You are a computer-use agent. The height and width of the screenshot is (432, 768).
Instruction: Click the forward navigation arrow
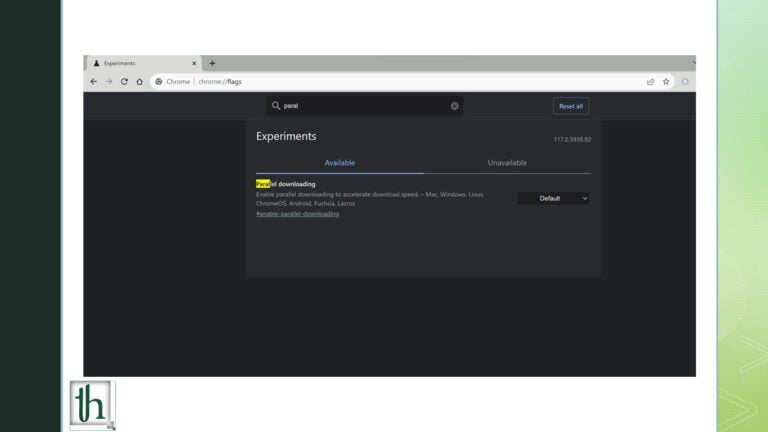(x=109, y=82)
